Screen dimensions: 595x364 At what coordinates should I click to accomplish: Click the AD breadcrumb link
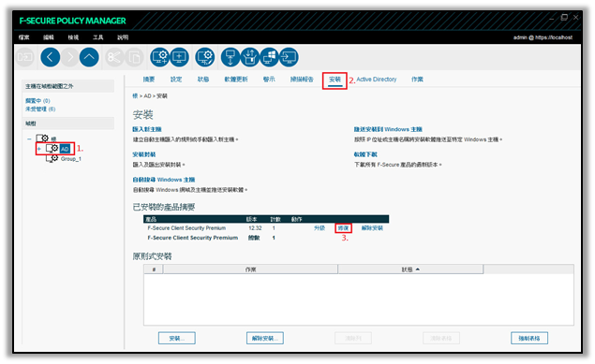coord(147,95)
